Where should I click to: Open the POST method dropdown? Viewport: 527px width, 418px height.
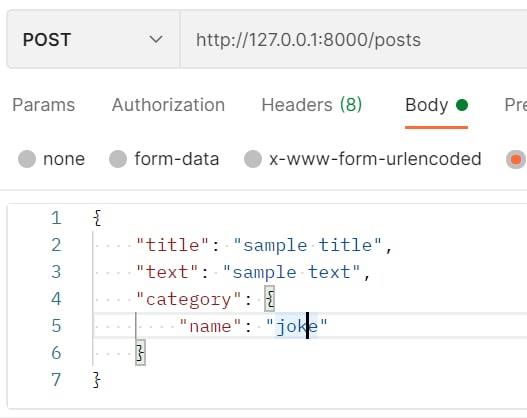pos(93,39)
